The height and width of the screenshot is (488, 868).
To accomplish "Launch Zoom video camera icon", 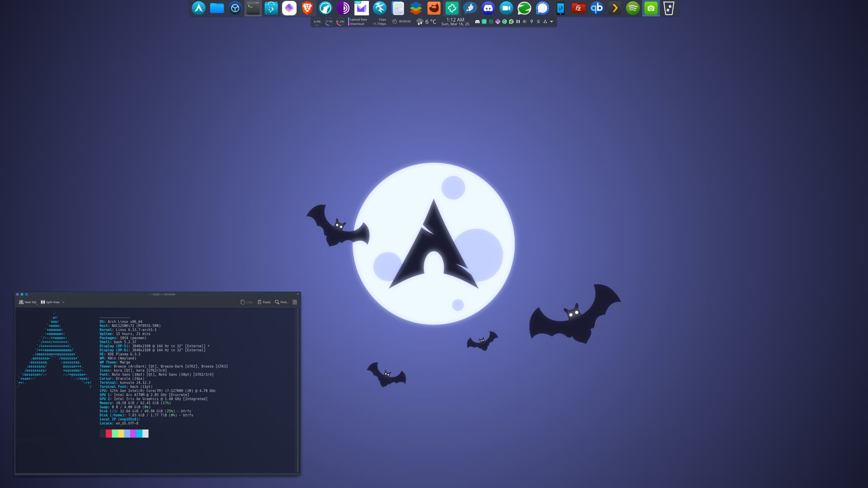I will tap(506, 8).
